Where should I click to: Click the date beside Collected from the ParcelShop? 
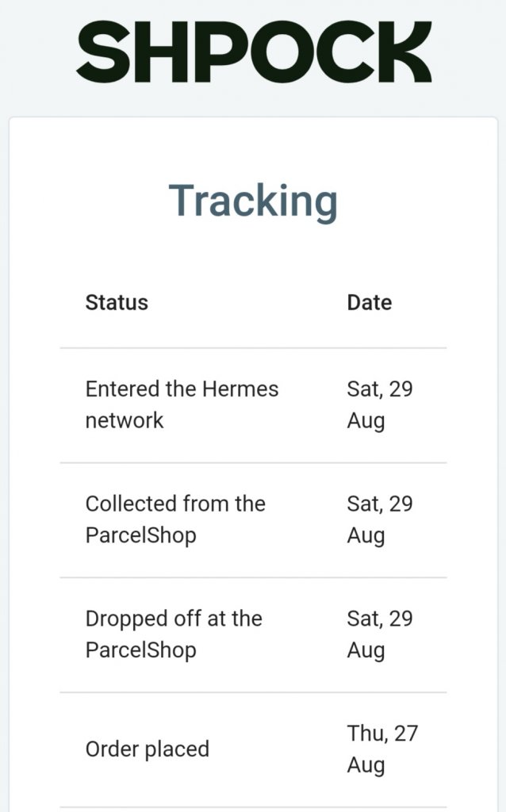tap(379, 519)
